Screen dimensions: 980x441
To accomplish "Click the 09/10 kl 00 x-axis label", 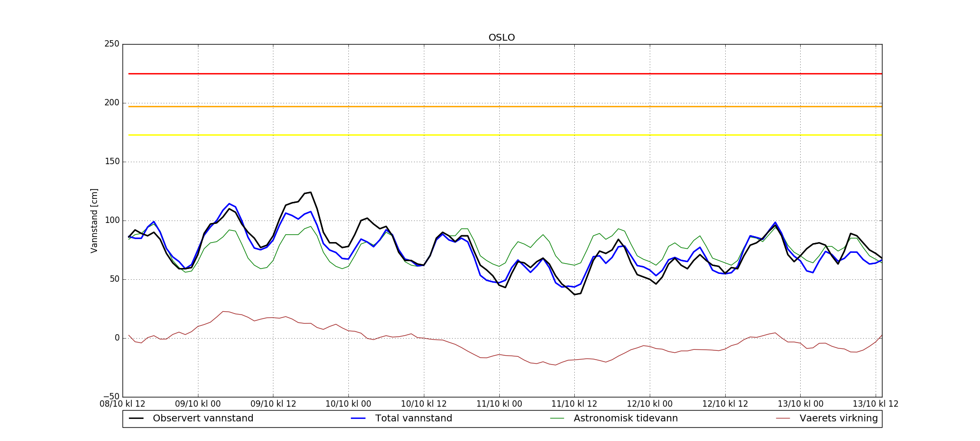I will pyautogui.click(x=198, y=404).
